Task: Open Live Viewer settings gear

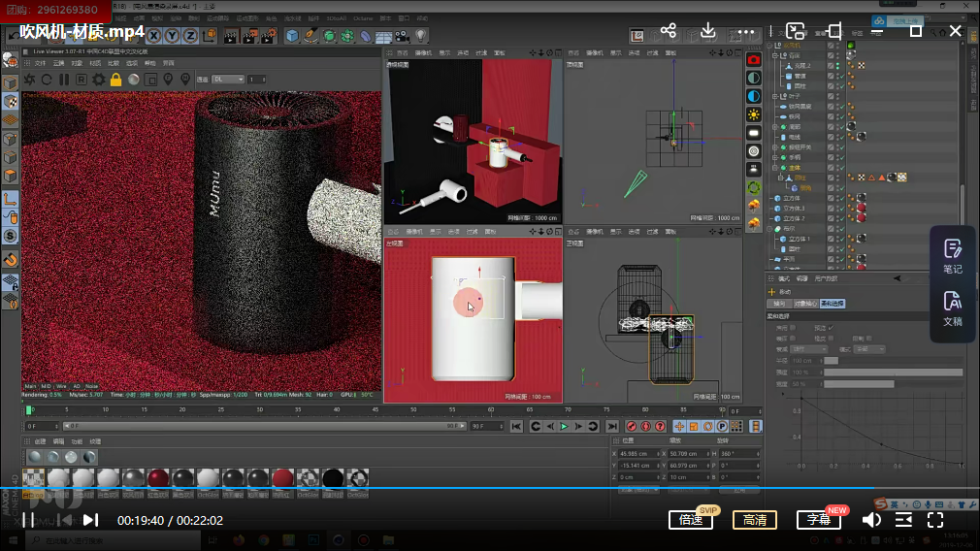Action: [x=99, y=80]
